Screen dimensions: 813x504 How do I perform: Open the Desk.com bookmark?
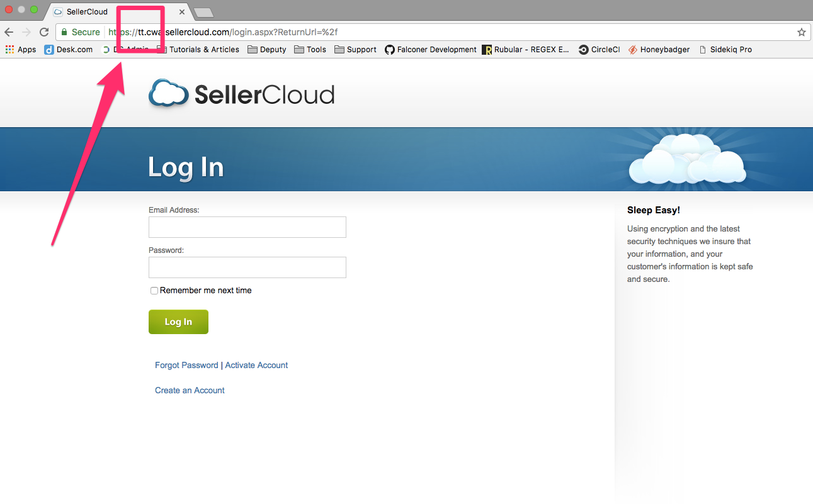(69, 50)
